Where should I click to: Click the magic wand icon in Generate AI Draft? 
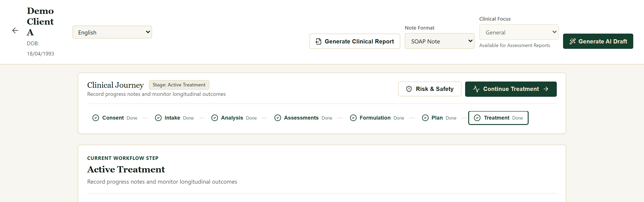pyautogui.click(x=572, y=41)
